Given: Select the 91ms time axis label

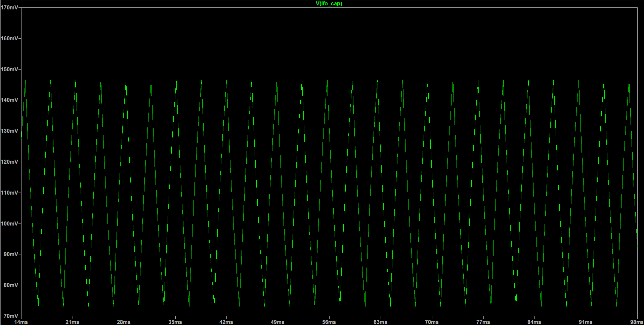Looking at the screenshot, I should [x=586, y=322].
